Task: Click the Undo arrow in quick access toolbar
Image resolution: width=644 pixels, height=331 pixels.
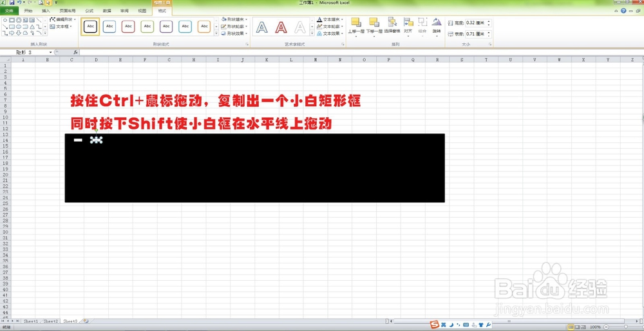Action: (x=19, y=3)
